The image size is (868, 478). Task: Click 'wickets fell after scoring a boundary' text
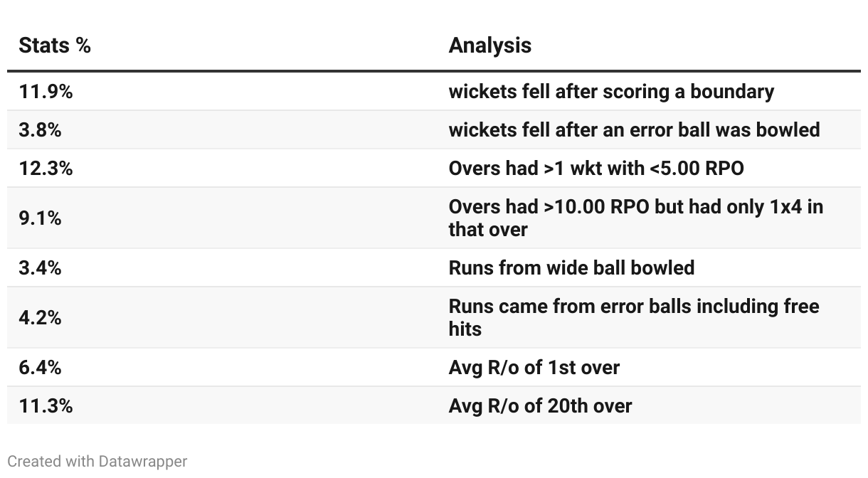point(611,92)
